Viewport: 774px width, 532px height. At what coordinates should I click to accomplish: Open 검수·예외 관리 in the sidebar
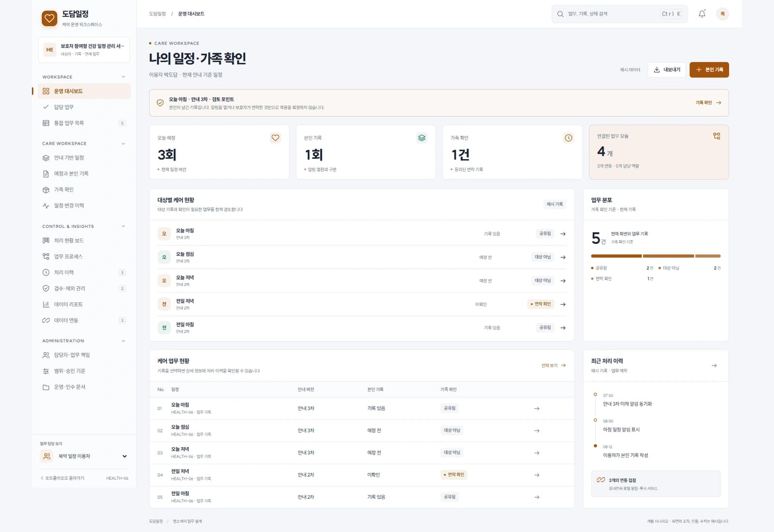[84, 288]
